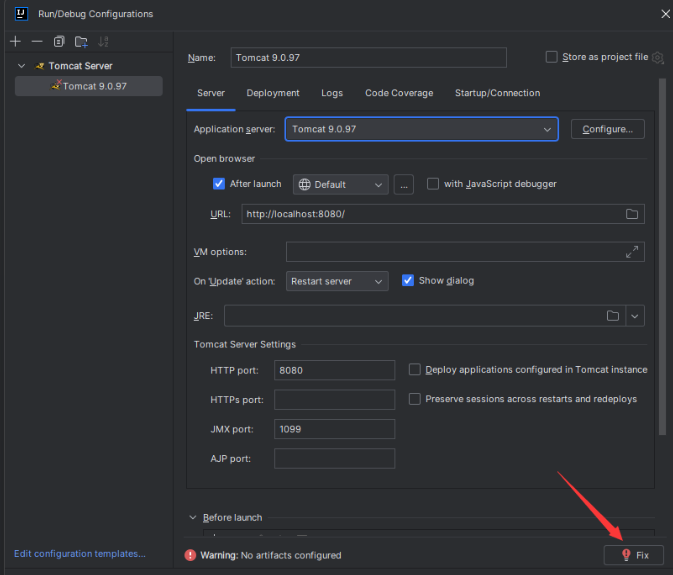The height and width of the screenshot is (575, 673).
Task: Click the IntelliJ IDEA logo icon
Action: click(21, 14)
